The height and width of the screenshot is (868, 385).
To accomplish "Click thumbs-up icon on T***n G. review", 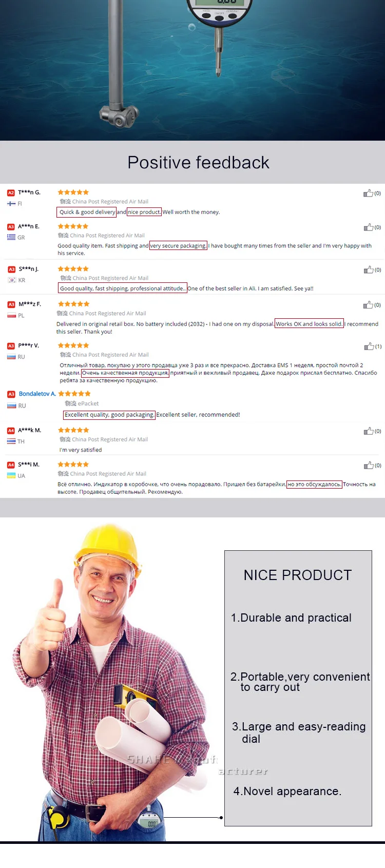I will [368, 194].
